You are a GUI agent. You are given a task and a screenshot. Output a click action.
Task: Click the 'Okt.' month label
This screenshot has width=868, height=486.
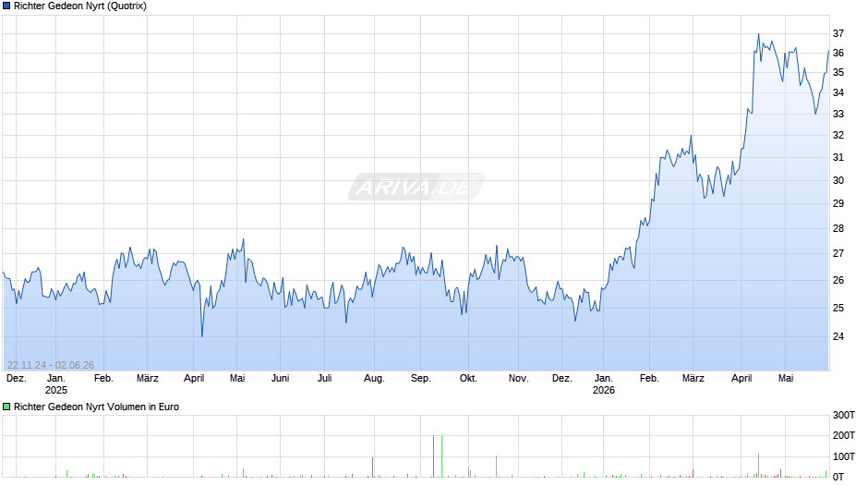468,379
